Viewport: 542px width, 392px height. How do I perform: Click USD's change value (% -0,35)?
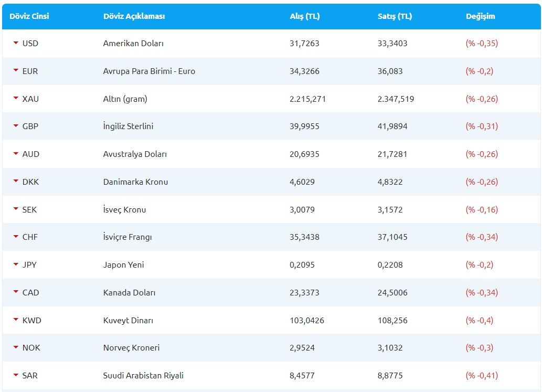coord(482,44)
